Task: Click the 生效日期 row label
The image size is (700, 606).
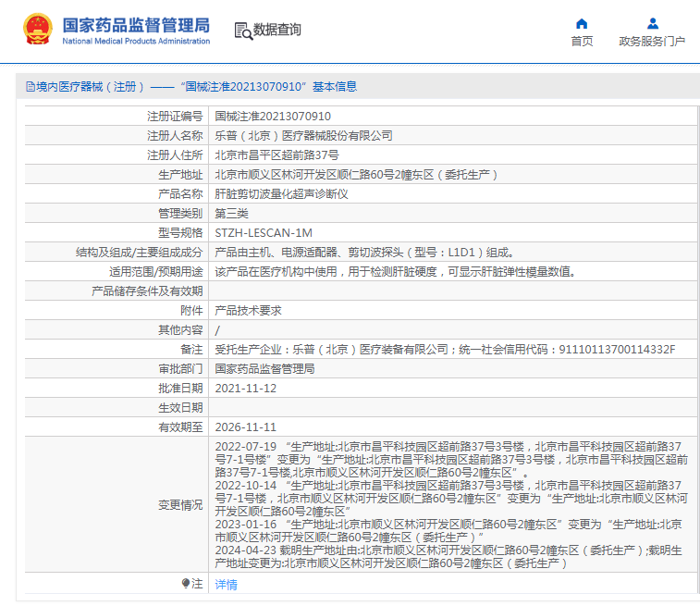Action: 180,408
